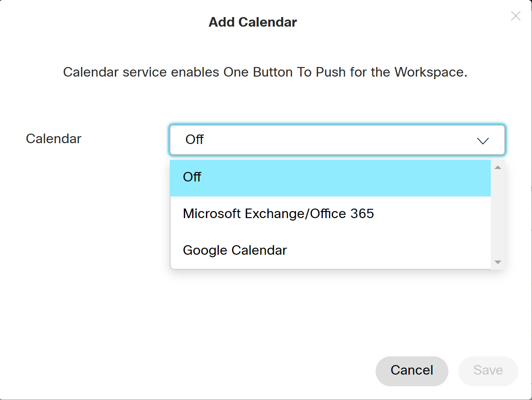This screenshot has width=532, height=400.
Task: Click the Calendar field label
Action: (54, 139)
